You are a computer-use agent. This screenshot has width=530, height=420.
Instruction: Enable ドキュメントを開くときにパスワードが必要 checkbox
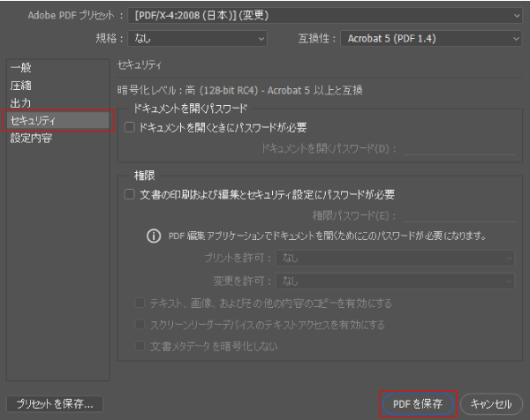point(130,127)
